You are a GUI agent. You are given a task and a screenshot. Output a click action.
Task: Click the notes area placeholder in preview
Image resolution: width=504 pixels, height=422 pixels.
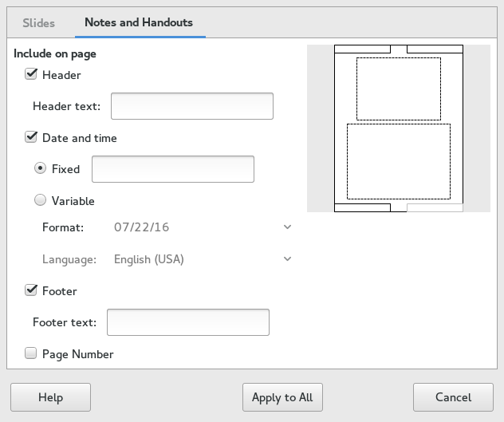point(399,161)
